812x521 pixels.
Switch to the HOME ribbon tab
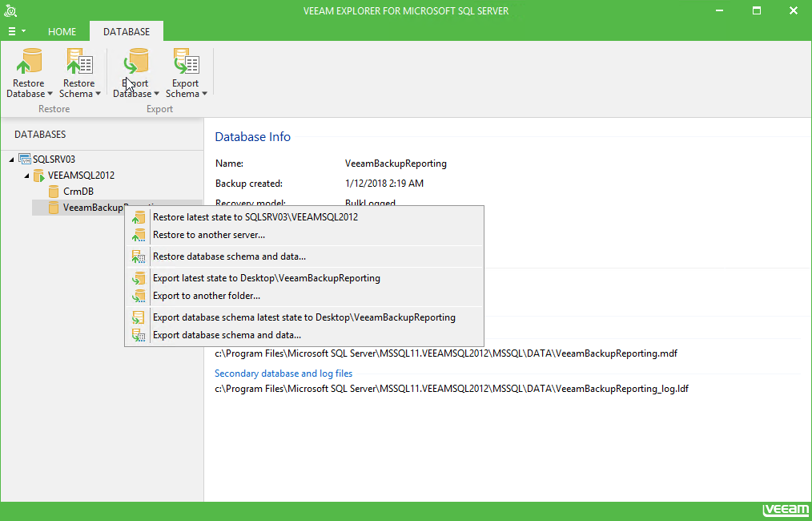pyautogui.click(x=62, y=31)
